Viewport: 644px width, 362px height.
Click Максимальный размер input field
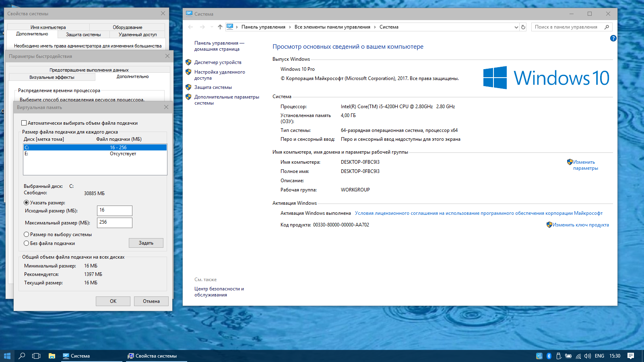(x=115, y=222)
